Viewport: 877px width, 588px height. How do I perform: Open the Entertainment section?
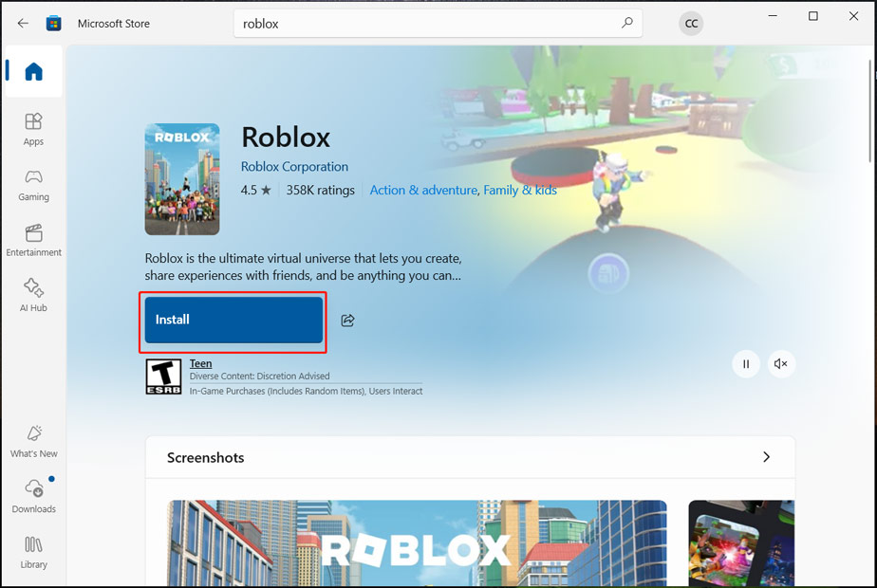pos(33,240)
